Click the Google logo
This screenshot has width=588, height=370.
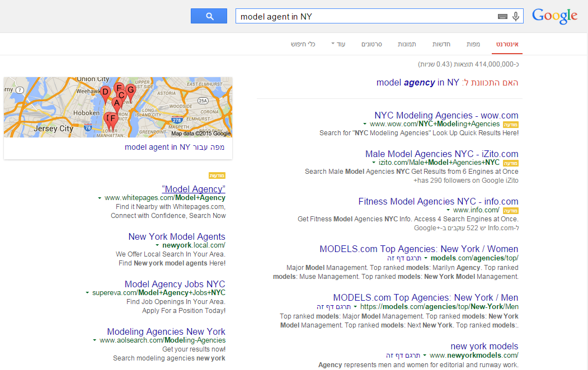click(x=554, y=16)
